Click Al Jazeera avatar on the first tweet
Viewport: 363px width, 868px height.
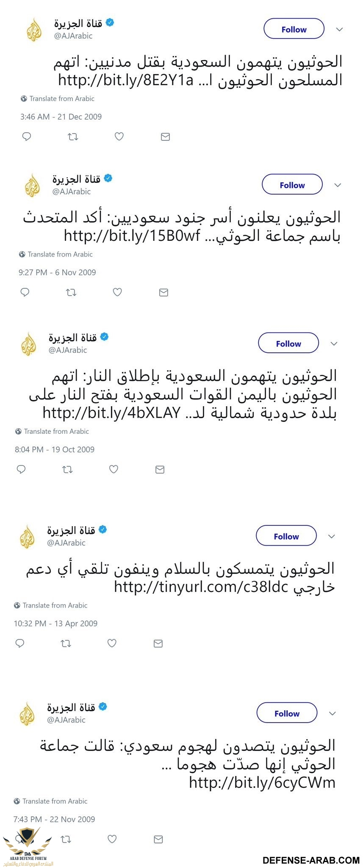point(35,29)
